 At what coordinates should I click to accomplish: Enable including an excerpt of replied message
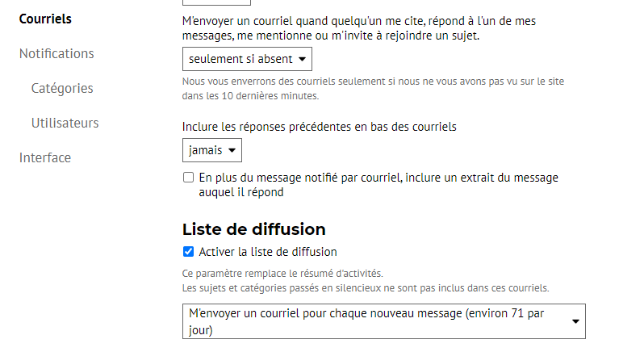point(188,178)
